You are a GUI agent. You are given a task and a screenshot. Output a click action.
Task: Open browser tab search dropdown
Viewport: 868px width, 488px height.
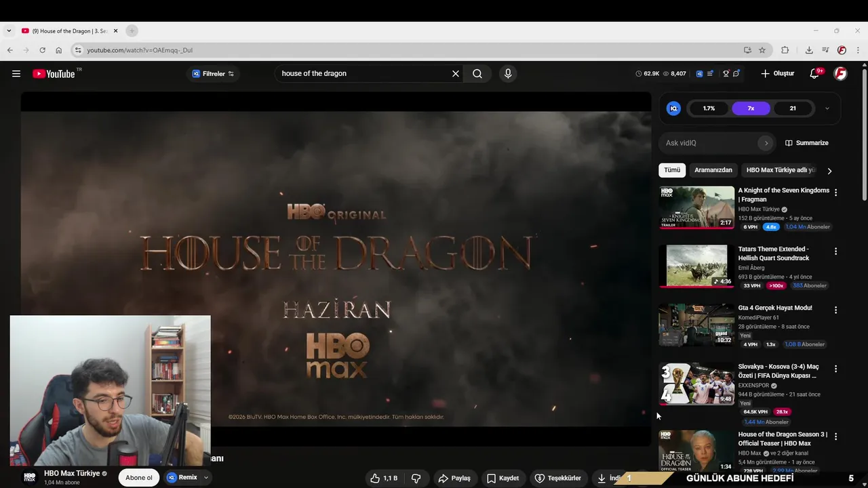coord(9,30)
